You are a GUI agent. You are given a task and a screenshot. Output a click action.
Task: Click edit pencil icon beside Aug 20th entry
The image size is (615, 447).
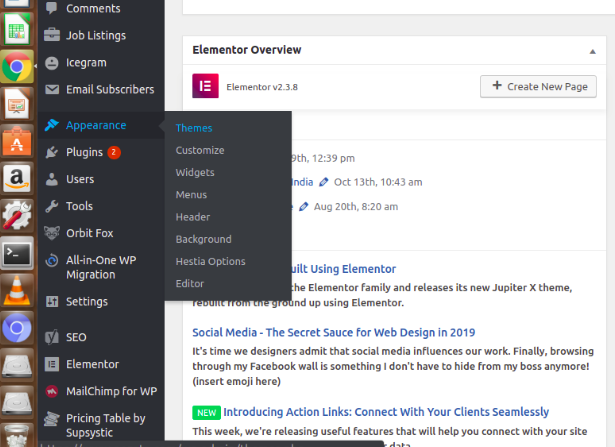[x=304, y=206]
